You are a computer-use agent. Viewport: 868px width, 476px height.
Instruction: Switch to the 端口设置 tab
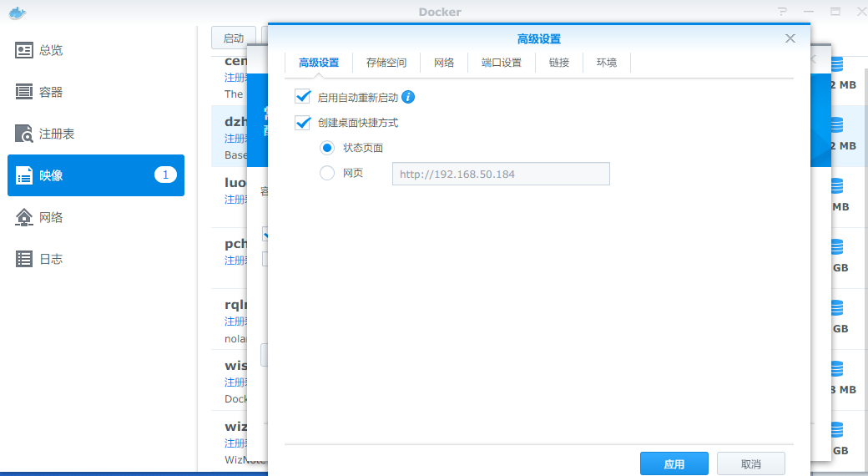point(502,63)
